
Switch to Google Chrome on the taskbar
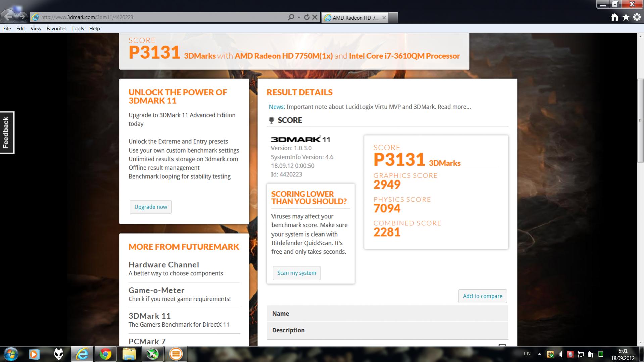point(105,354)
